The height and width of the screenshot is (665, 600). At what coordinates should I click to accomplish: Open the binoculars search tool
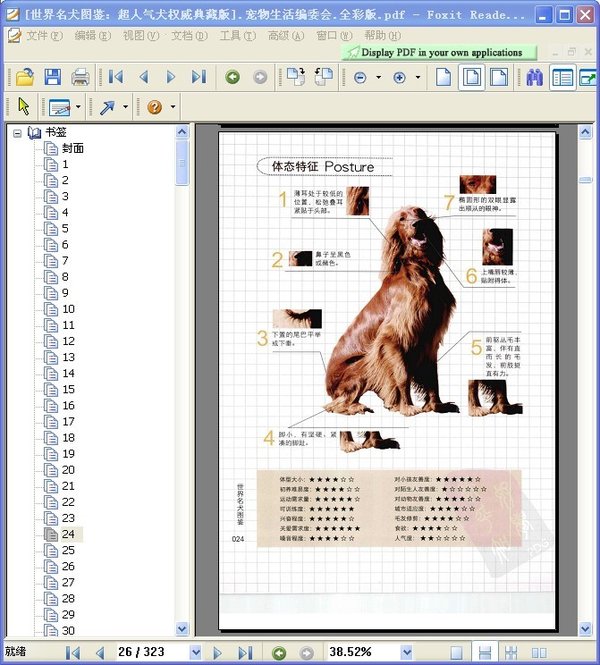coord(534,77)
